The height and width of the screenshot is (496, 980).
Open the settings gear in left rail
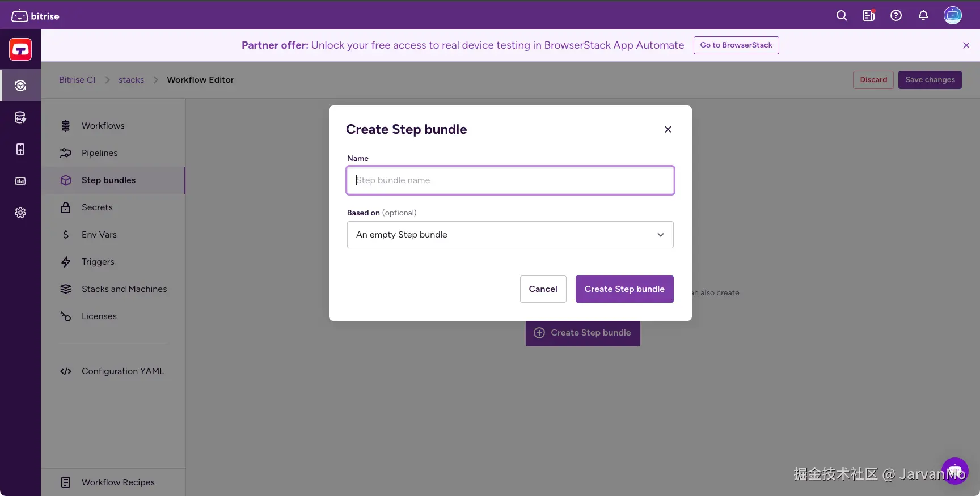[20, 213]
